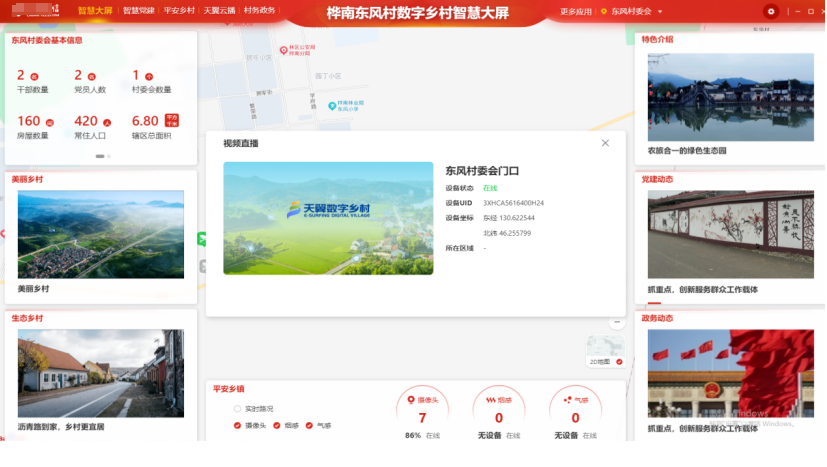Open the 更多应用 menu
This screenshot has height=467, width=827.
pyautogui.click(x=575, y=11)
